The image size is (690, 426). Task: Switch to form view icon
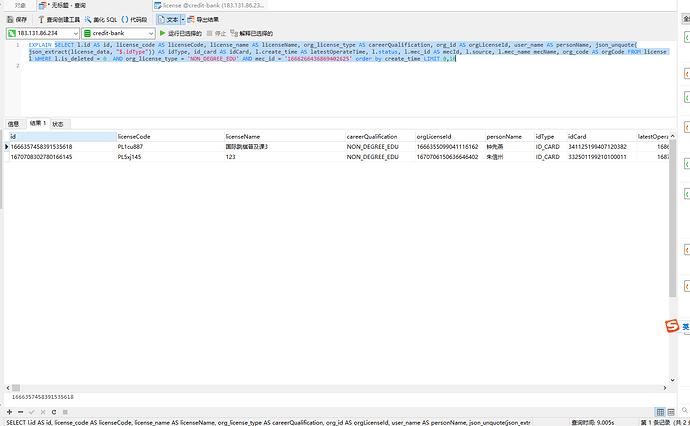[671, 412]
